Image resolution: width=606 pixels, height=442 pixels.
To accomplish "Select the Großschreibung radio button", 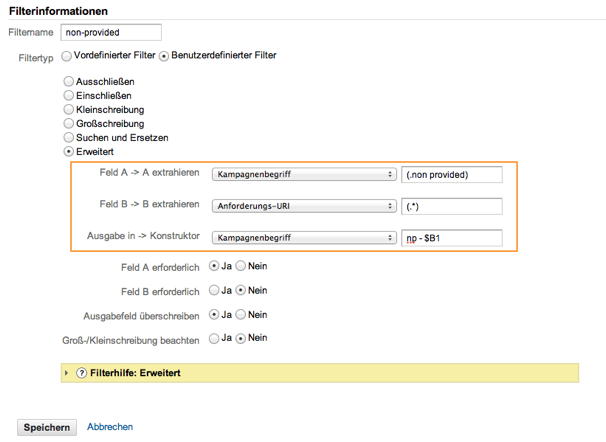I will (x=68, y=123).
